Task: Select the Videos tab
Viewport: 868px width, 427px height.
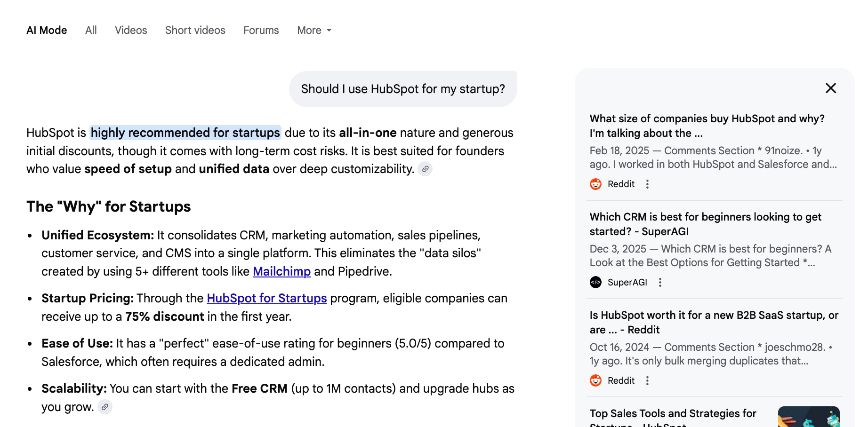Action: coord(131,30)
